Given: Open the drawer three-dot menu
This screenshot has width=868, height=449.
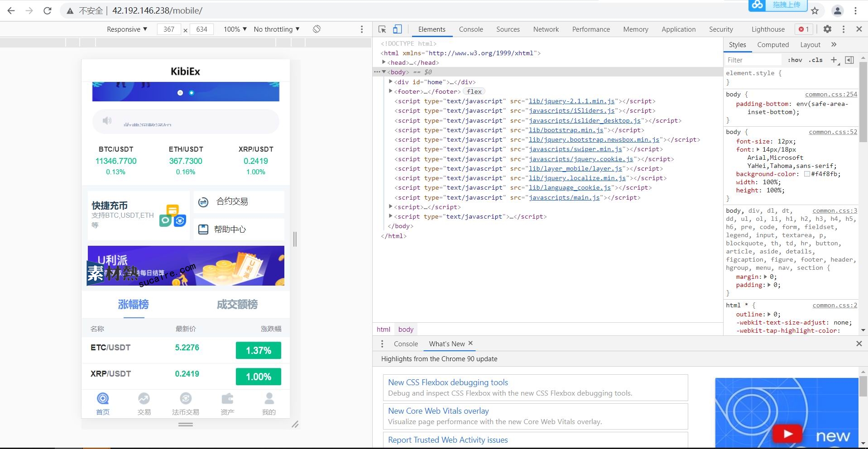Looking at the screenshot, I should pos(382,344).
